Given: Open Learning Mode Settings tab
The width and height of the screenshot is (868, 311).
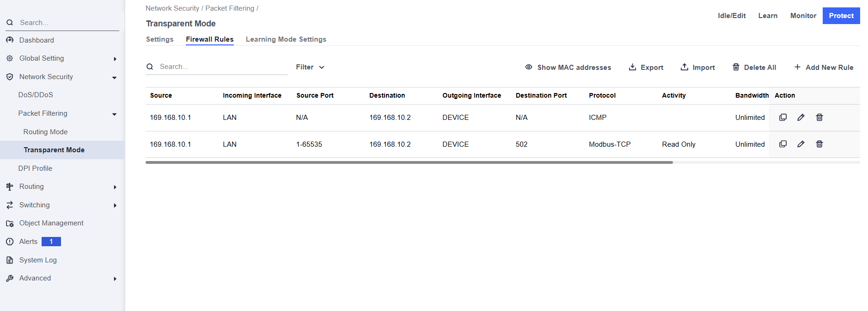Looking at the screenshot, I should point(286,39).
